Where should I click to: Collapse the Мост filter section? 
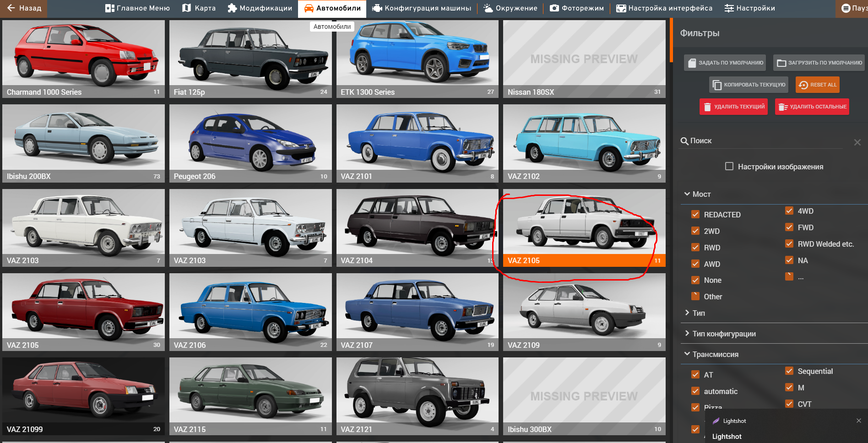pyautogui.click(x=774, y=194)
